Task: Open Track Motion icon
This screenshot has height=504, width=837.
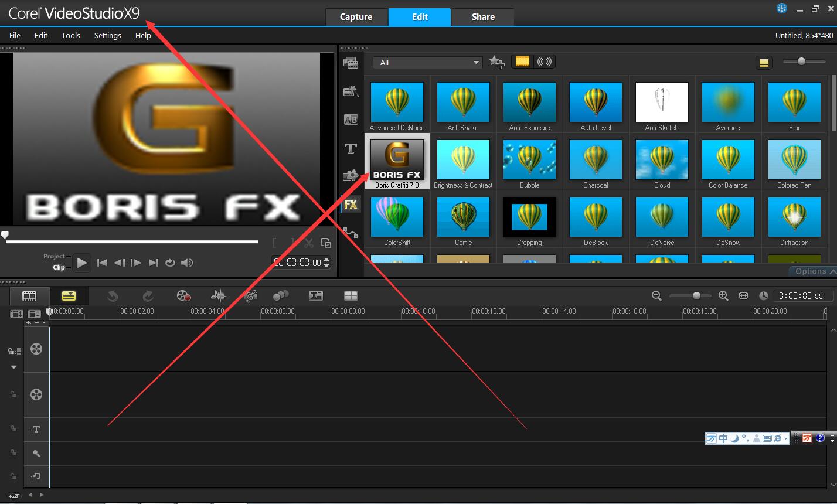Action: click(281, 296)
